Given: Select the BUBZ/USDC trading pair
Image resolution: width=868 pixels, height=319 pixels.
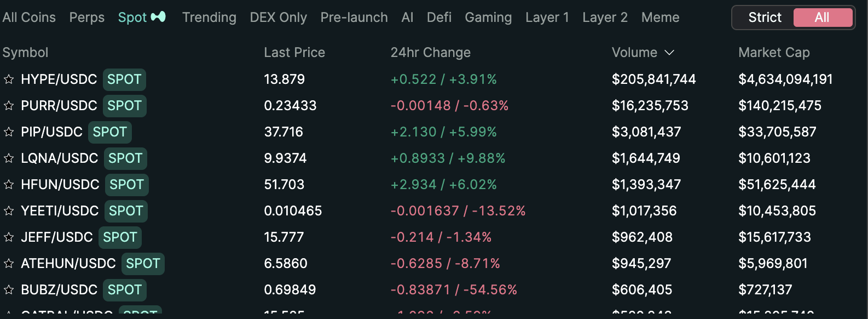Looking at the screenshot, I should (x=59, y=290).
